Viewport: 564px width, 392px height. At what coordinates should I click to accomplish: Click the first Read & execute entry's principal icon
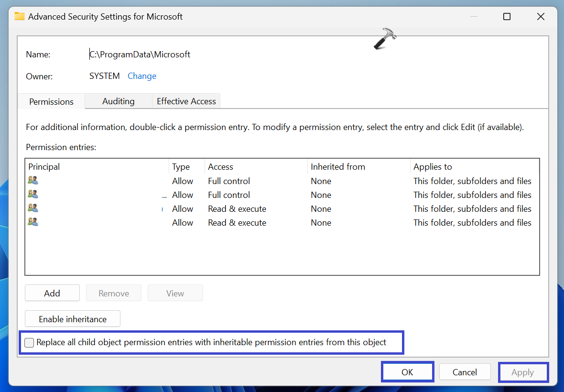coord(33,208)
